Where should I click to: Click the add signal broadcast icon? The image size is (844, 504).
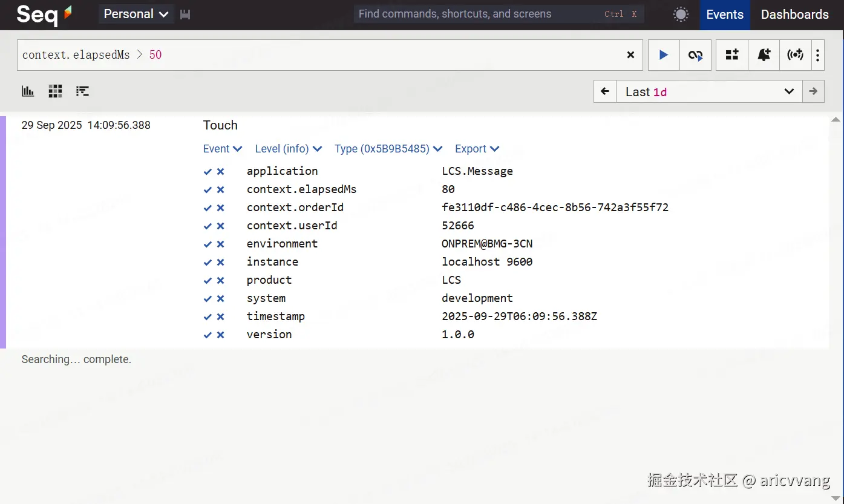click(795, 55)
